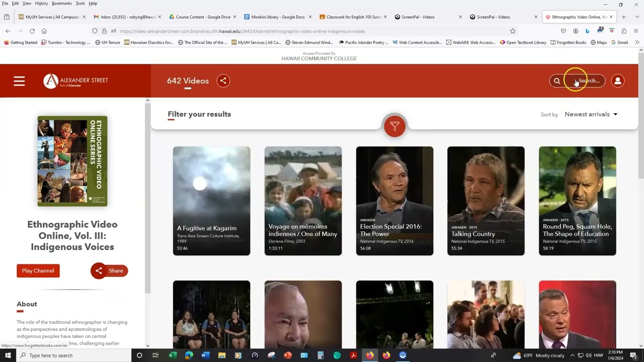Click the red filter funnel button
644x362 pixels.
coord(394,126)
